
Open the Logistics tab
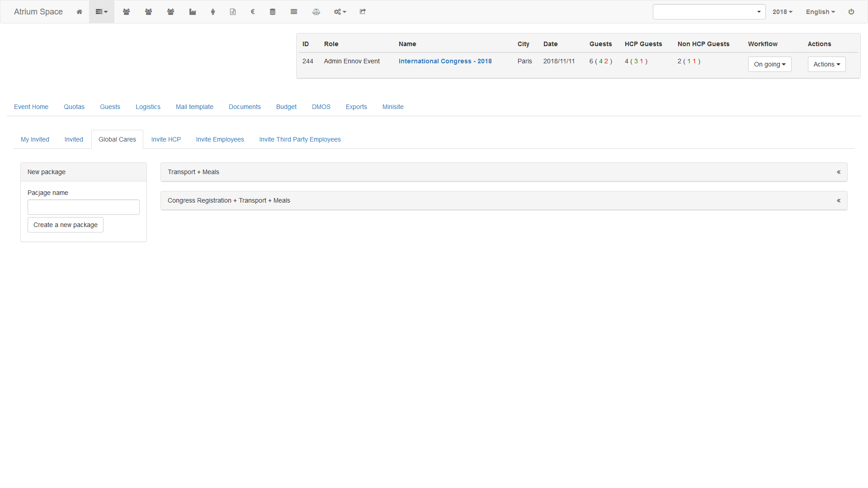click(x=148, y=107)
